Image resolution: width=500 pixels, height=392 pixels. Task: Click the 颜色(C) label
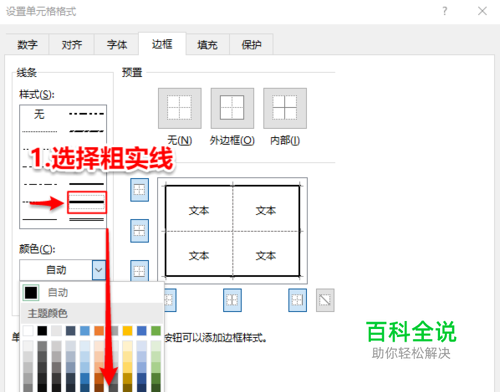click(37, 249)
